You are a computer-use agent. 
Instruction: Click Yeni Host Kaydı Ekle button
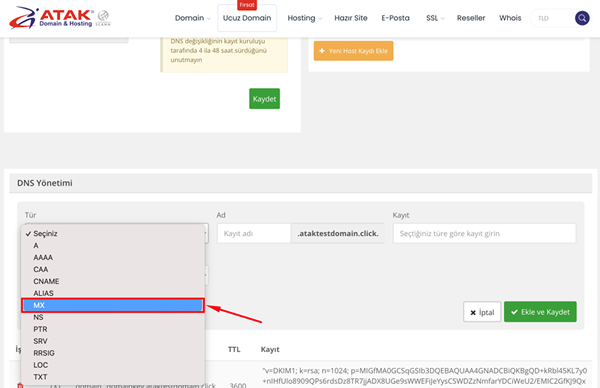[354, 51]
